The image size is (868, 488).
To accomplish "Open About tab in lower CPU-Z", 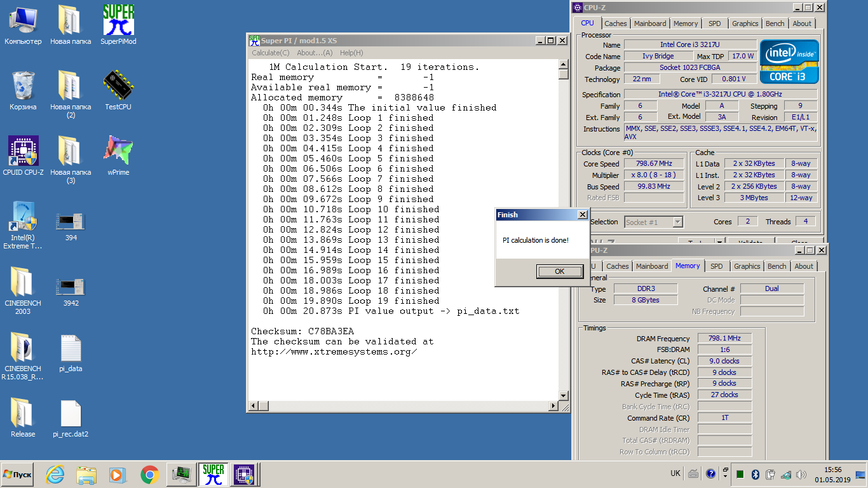I will pos(804,266).
